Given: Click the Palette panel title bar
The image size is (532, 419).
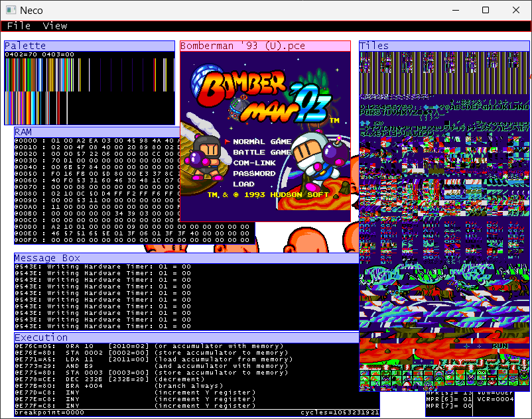Looking at the screenshot, I should 90,46.
